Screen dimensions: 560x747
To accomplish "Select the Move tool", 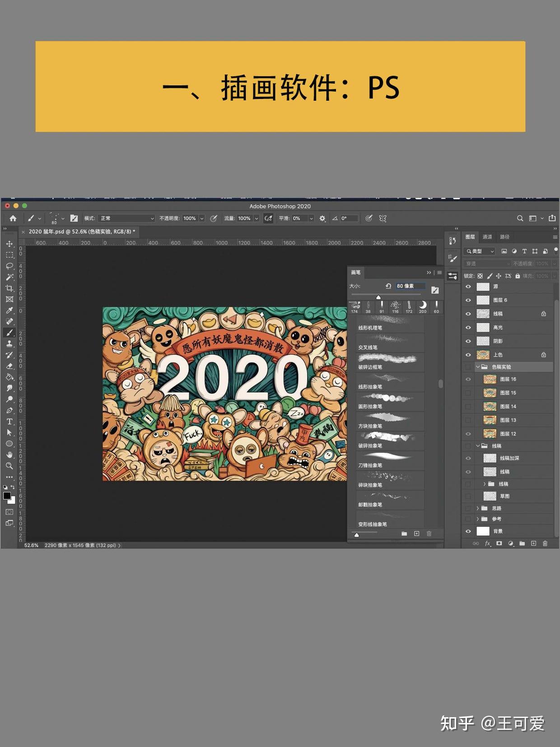I will (9, 244).
